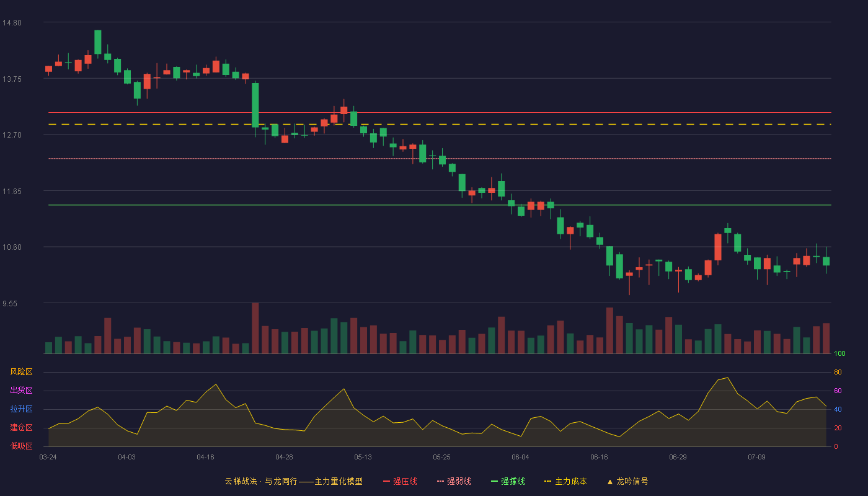Toggle the 主力成本 legend label
The image size is (868, 496).
click(570, 481)
